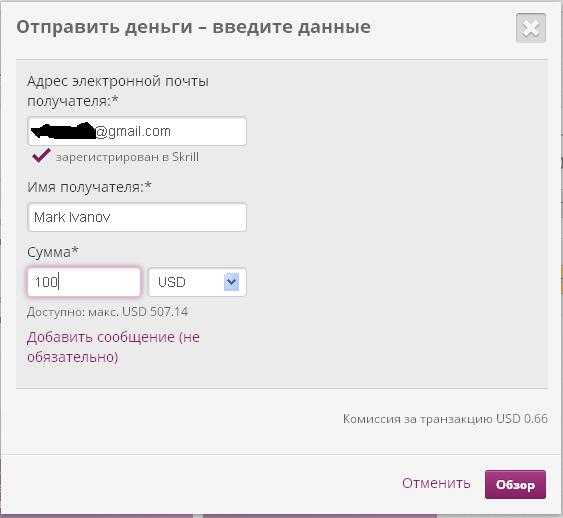The image size is (563, 518).
Task: Close the send money dialog
Action: (x=531, y=28)
